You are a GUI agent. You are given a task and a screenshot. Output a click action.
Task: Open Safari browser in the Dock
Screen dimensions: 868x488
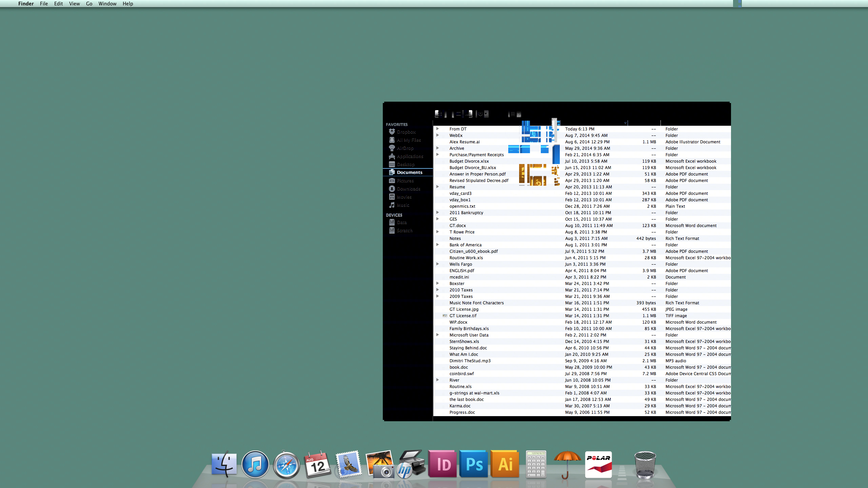[x=287, y=464]
